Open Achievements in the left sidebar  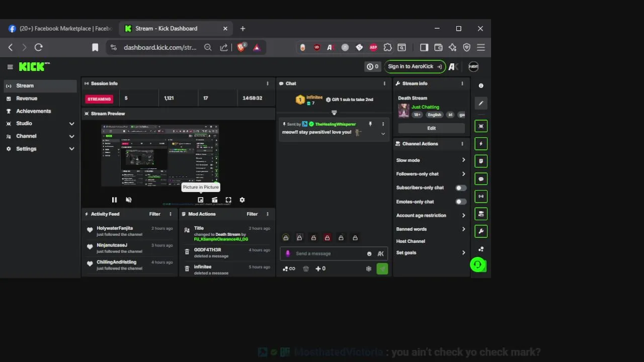point(40,111)
